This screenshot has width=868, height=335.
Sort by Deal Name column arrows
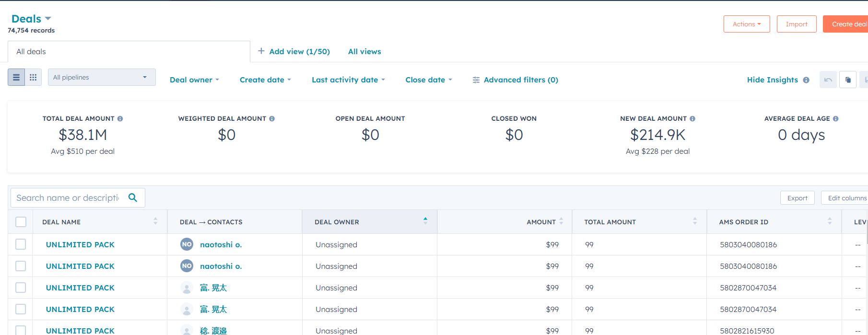pyautogui.click(x=155, y=221)
